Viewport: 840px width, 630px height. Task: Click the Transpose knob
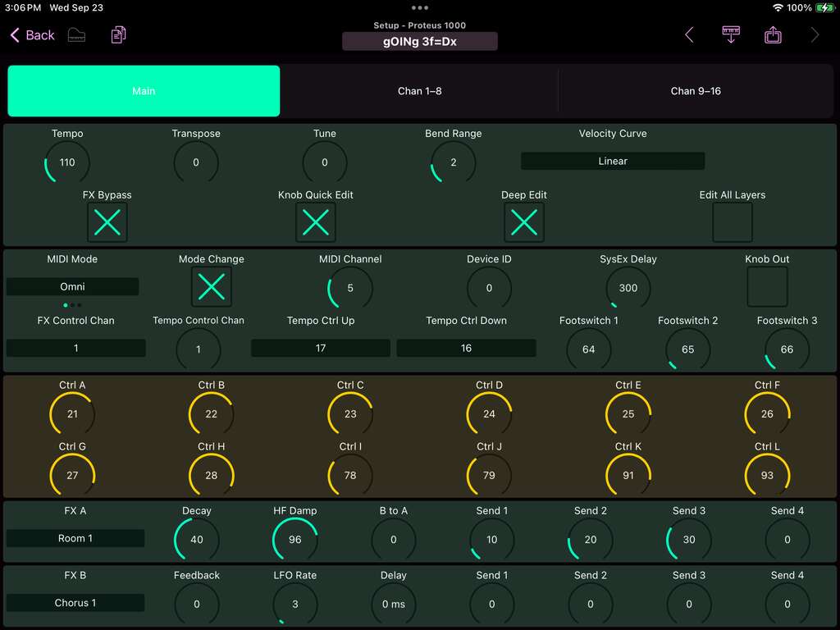pos(196,162)
